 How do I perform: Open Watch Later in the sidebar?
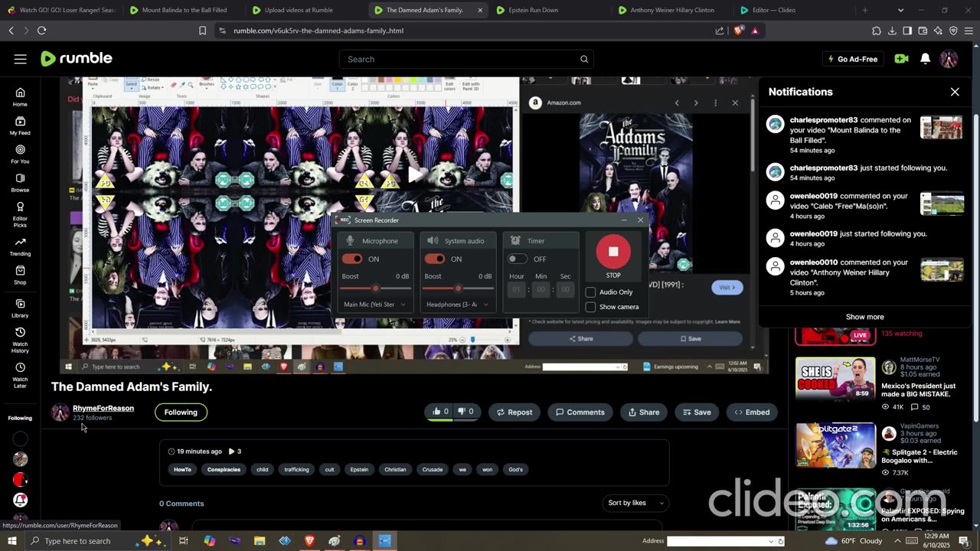(x=20, y=375)
